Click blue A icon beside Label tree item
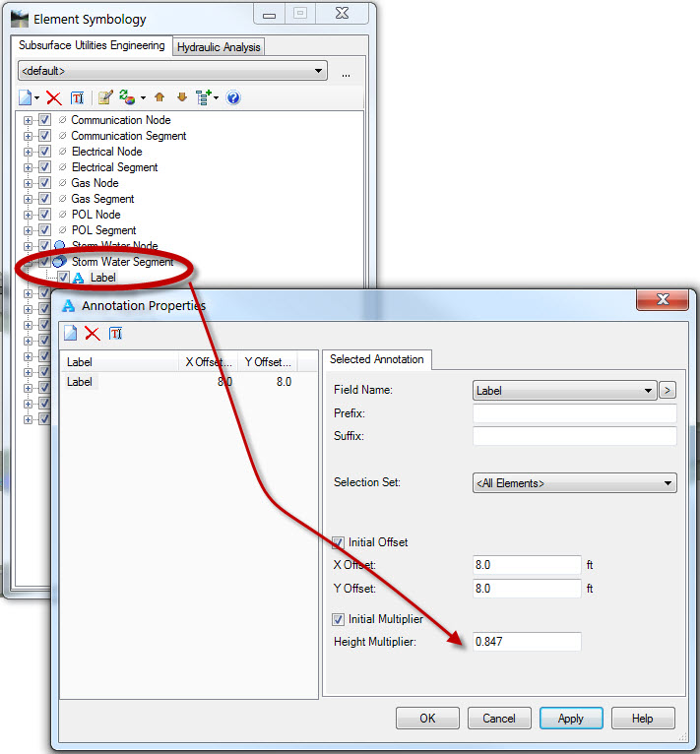 pyautogui.click(x=78, y=278)
